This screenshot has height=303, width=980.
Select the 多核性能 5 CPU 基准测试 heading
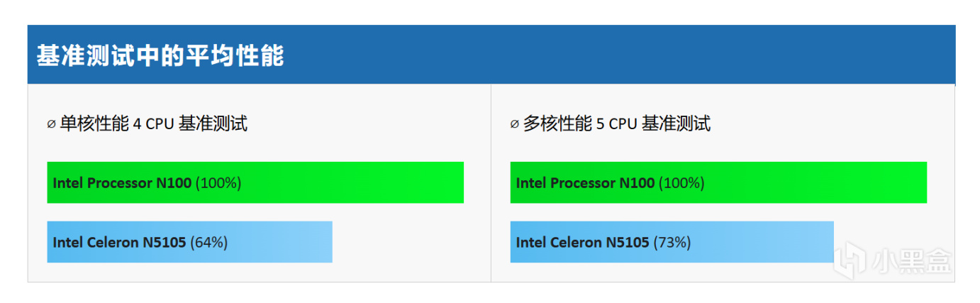(x=616, y=124)
